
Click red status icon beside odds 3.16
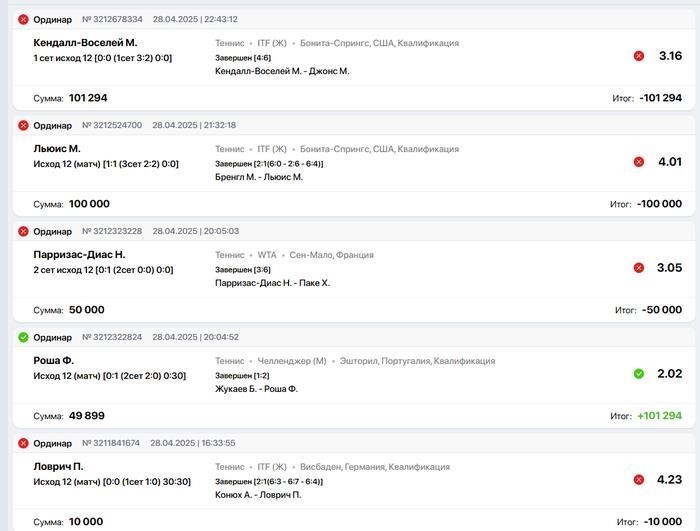[639, 56]
